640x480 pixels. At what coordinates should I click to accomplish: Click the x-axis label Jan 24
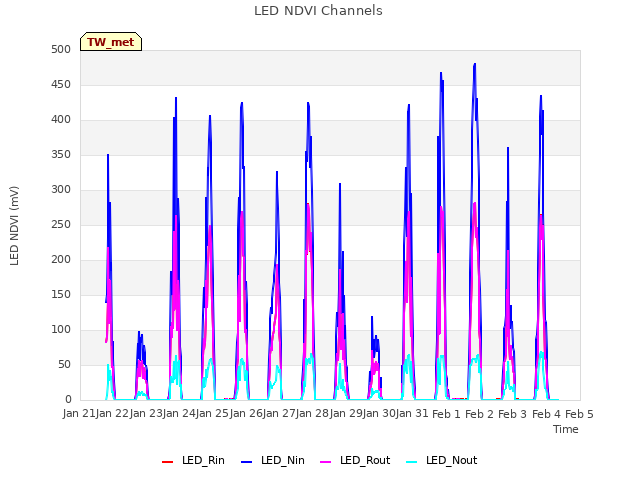click(x=179, y=413)
